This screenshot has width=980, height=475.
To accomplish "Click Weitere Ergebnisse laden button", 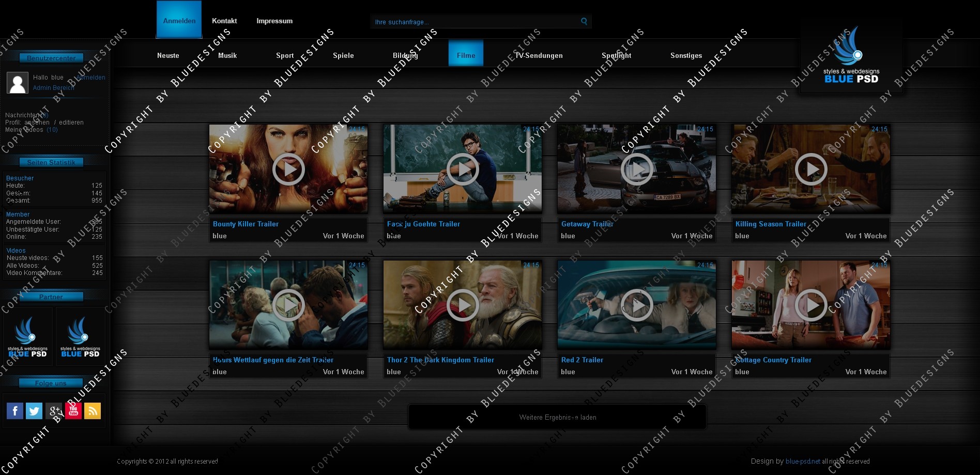I will tap(557, 417).
